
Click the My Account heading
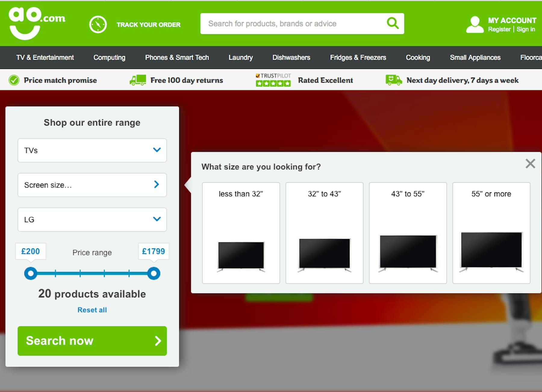coord(512,20)
